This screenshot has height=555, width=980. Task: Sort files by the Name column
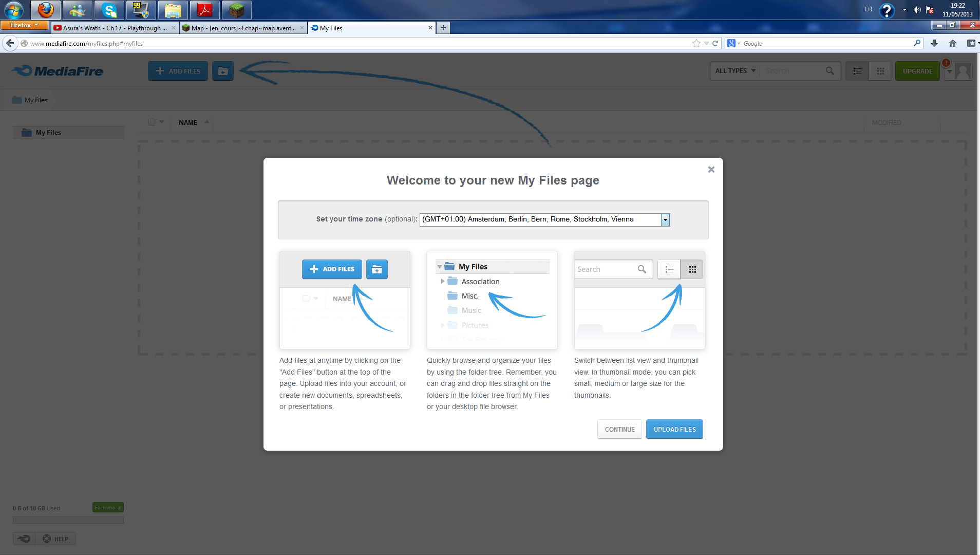tap(188, 122)
